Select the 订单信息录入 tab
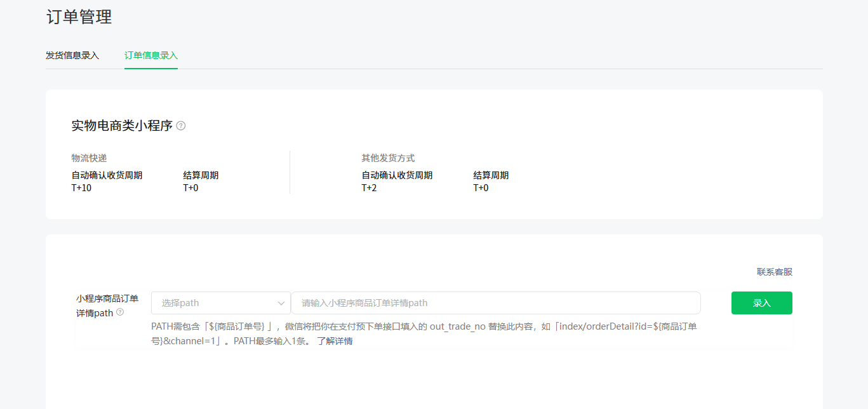Image resolution: width=868 pixels, height=409 pixels. (x=151, y=55)
